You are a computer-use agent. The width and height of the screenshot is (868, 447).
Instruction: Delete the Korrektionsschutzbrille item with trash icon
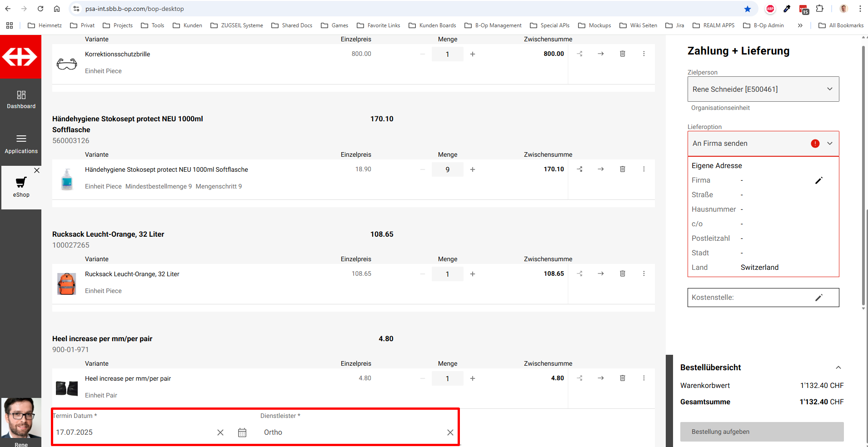coord(623,54)
